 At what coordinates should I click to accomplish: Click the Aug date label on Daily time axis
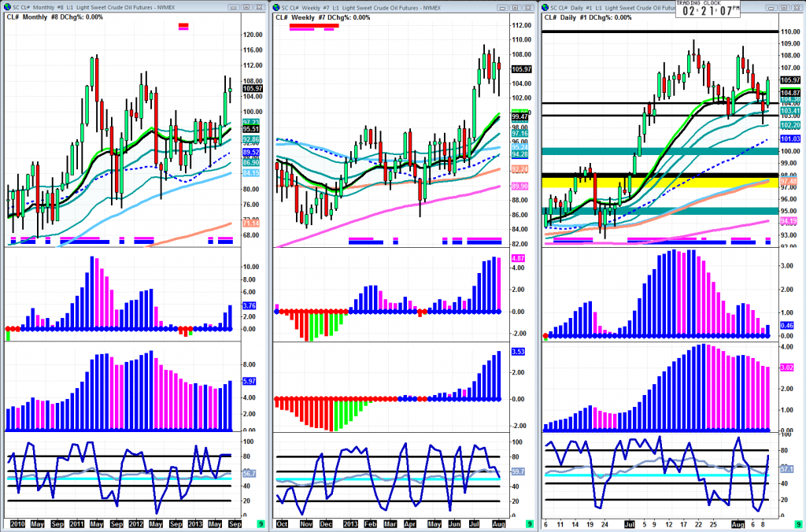738,523
